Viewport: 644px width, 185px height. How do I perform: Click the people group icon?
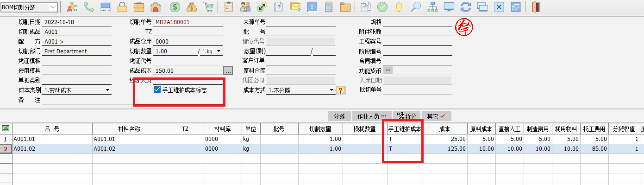(x=245, y=7)
